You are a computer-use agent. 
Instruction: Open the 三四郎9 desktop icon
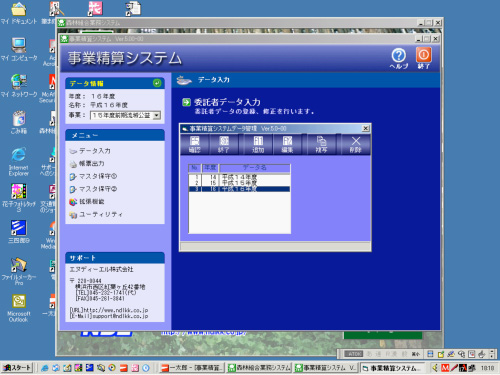(x=19, y=232)
